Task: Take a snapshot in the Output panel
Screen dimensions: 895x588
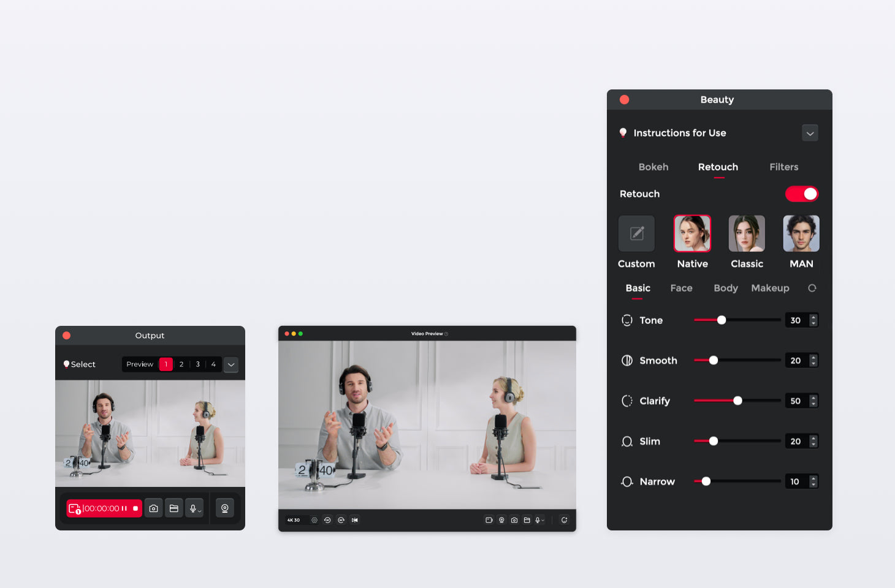Action: (154, 508)
